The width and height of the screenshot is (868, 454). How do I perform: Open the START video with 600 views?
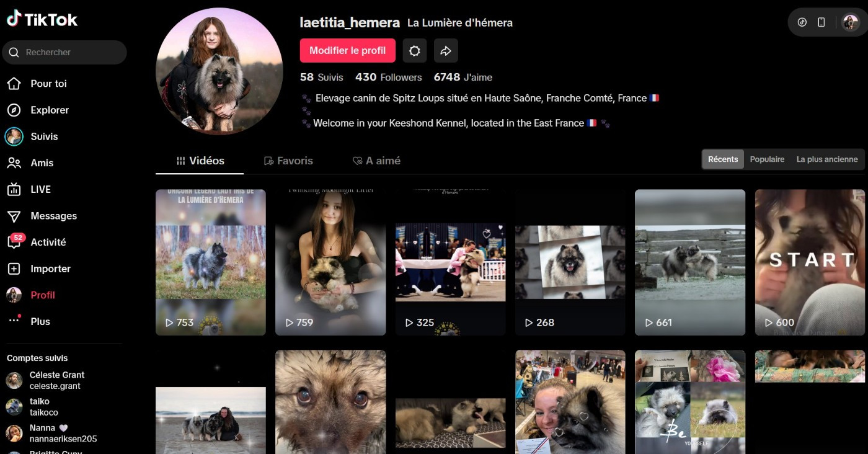(810, 262)
